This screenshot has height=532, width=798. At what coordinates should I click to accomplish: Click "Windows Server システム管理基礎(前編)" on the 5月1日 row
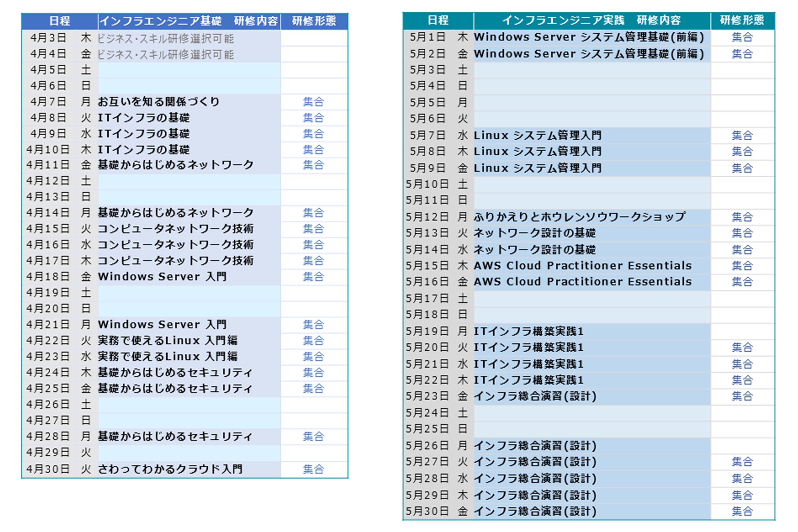point(589,37)
